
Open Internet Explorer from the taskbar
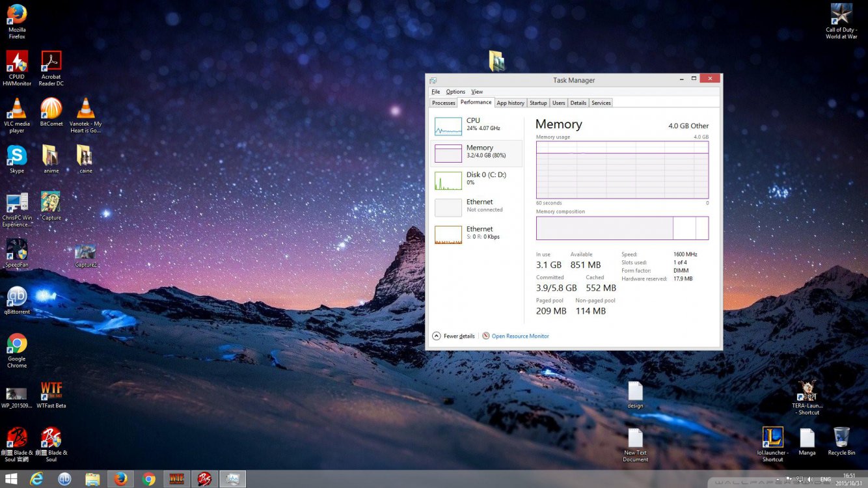pyautogui.click(x=37, y=479)
